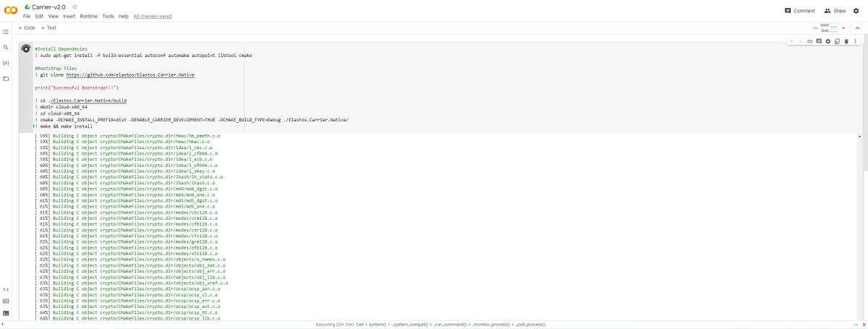The image size is (868, 329).
Task: Open the Colab home logo
Action: [x=10, y=10]
